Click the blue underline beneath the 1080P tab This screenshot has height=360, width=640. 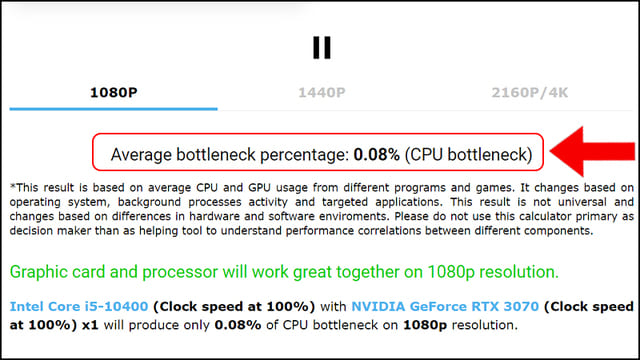click(x=113, y=109)
